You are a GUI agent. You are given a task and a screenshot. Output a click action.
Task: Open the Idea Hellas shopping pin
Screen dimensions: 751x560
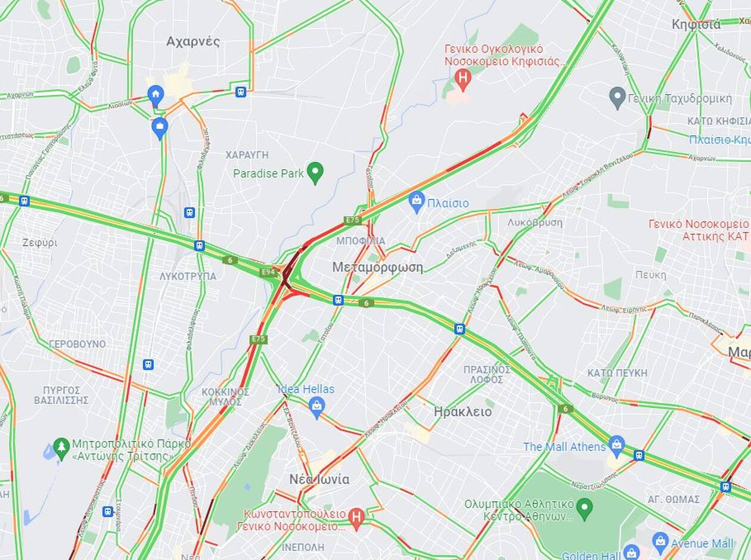pyautogui.click(x=317, y=407)
